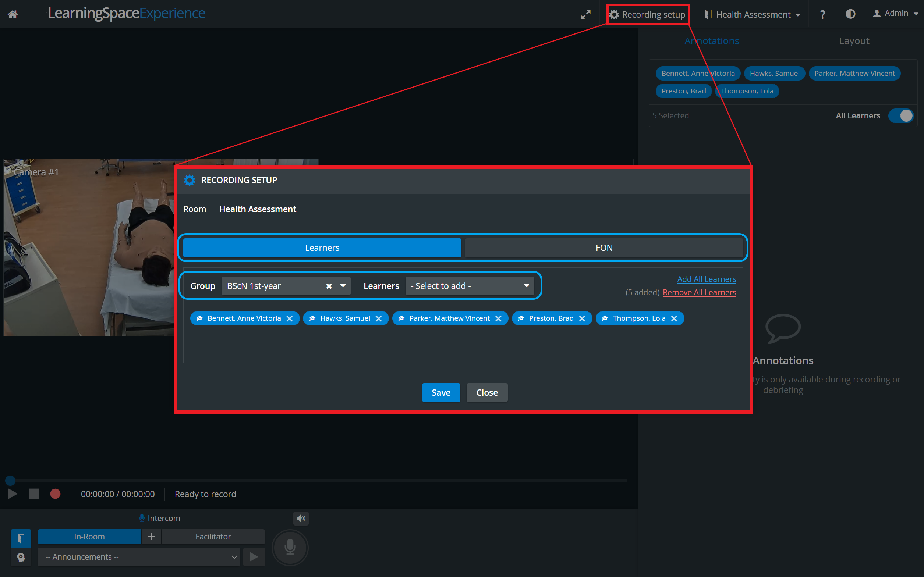
Task: Select the Facilitator intercom option
Action: (213, 537)
